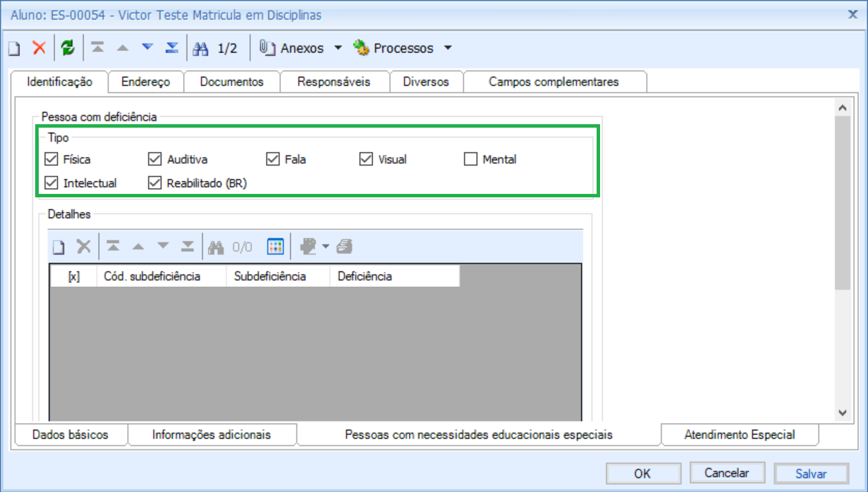Go to last record in main toolbar
868x492 pixels.
172,48
